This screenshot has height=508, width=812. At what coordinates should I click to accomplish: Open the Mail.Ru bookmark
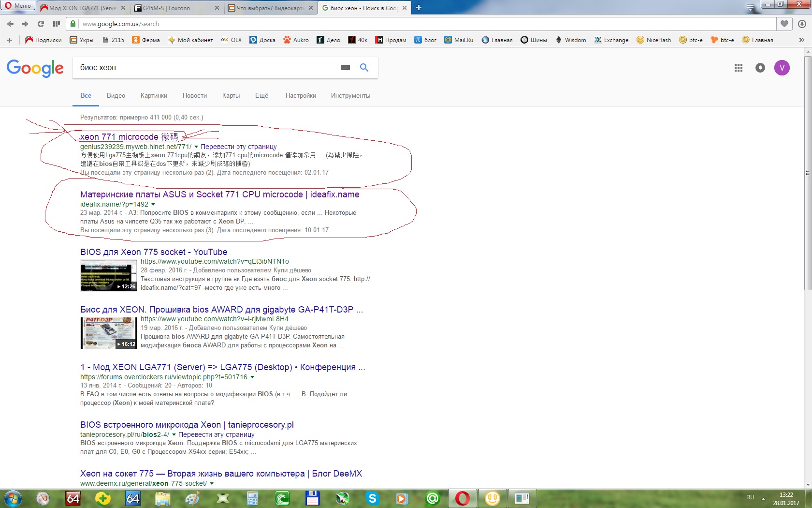[459, 40]
